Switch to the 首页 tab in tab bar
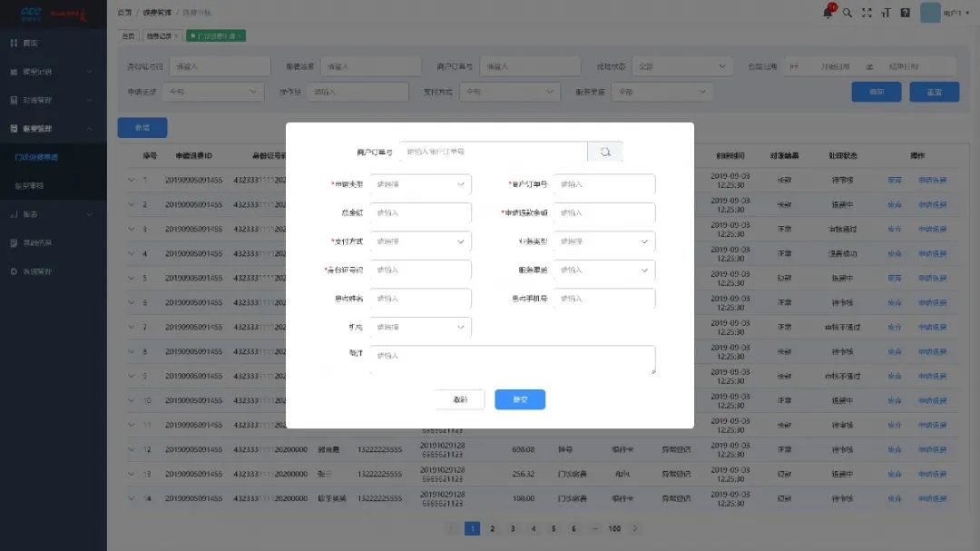Image resolution: width=980 pixels, height=551 pixels. click(x=128, y=36)
